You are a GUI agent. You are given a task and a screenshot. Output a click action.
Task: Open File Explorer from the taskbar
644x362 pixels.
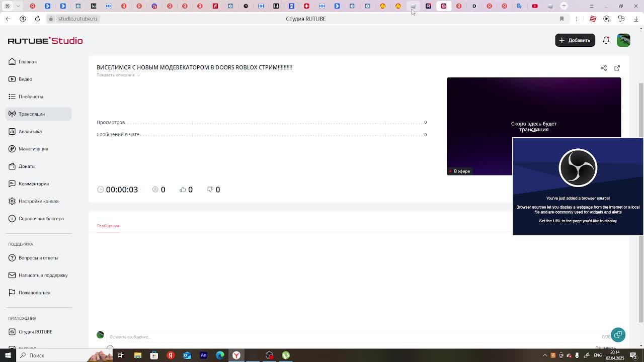[x=137, y=355]
